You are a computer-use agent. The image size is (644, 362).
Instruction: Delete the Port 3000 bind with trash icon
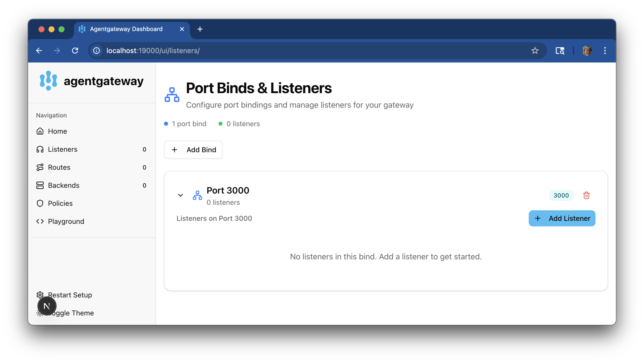[586, 195]
